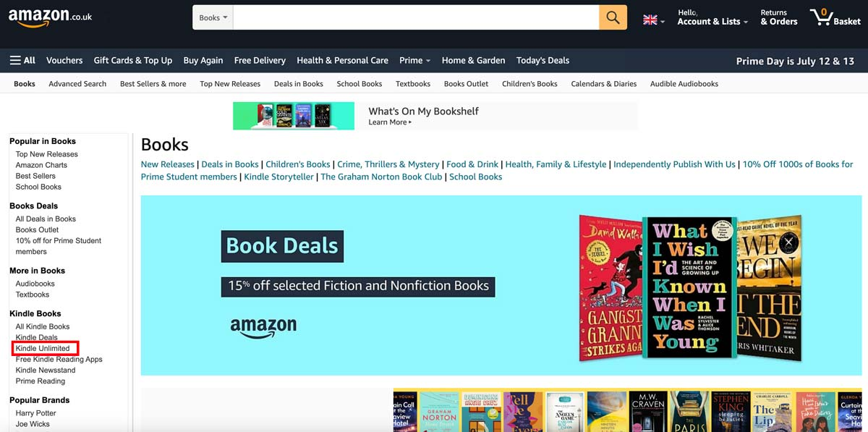Open the Best Sellers & more tab
Viewport: 868px width, 432px height.
click(153, 84)
